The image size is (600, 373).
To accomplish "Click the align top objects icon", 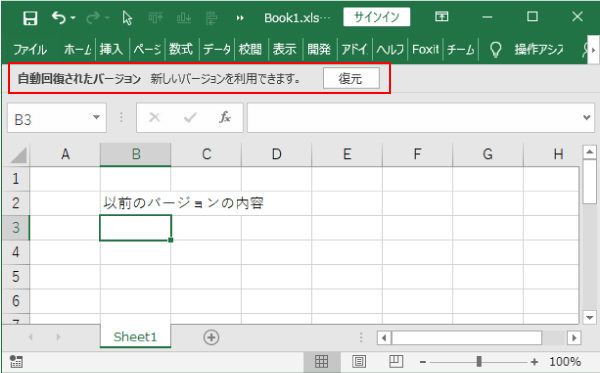I will click(155, 18).
